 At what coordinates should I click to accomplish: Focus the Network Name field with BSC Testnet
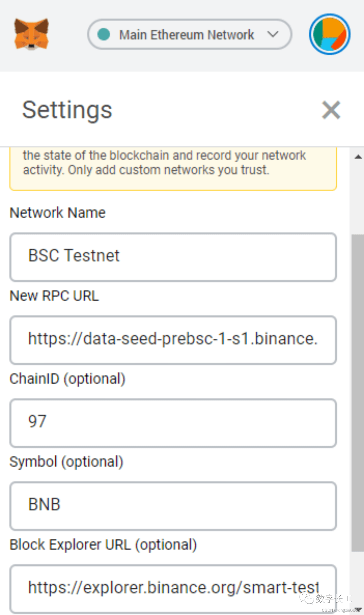click(x=173, y=257)
